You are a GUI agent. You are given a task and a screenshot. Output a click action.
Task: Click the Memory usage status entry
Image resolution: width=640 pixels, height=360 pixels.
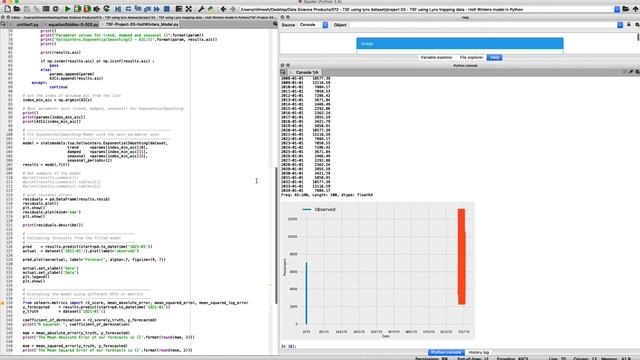615,358
